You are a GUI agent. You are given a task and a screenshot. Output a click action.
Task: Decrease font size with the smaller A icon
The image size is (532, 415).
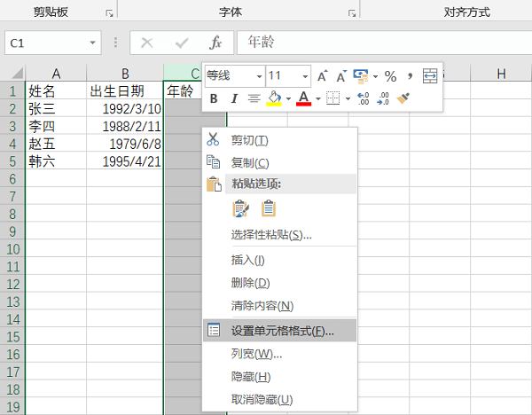pos(340,76)
